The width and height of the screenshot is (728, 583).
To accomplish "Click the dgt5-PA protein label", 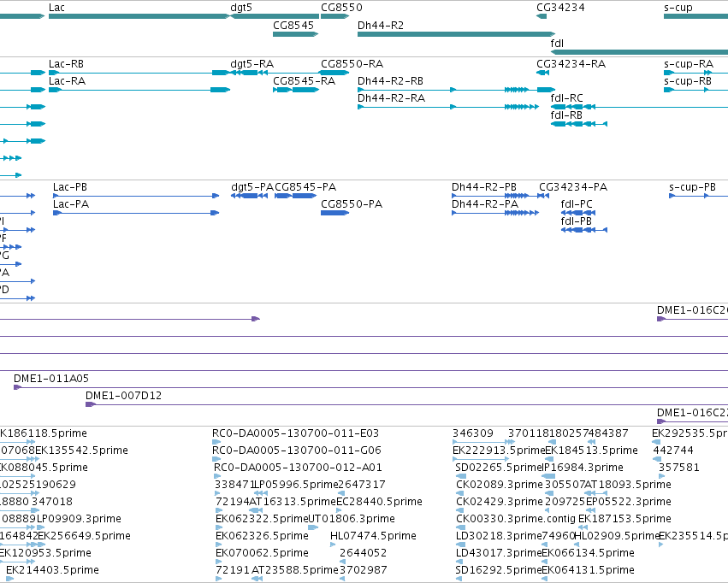I will [x=252, y=187].
